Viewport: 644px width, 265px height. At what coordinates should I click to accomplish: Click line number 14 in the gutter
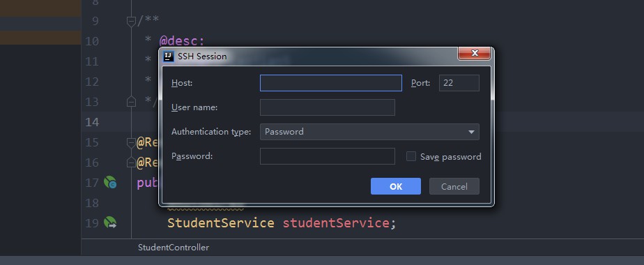(x=92, y=122)
